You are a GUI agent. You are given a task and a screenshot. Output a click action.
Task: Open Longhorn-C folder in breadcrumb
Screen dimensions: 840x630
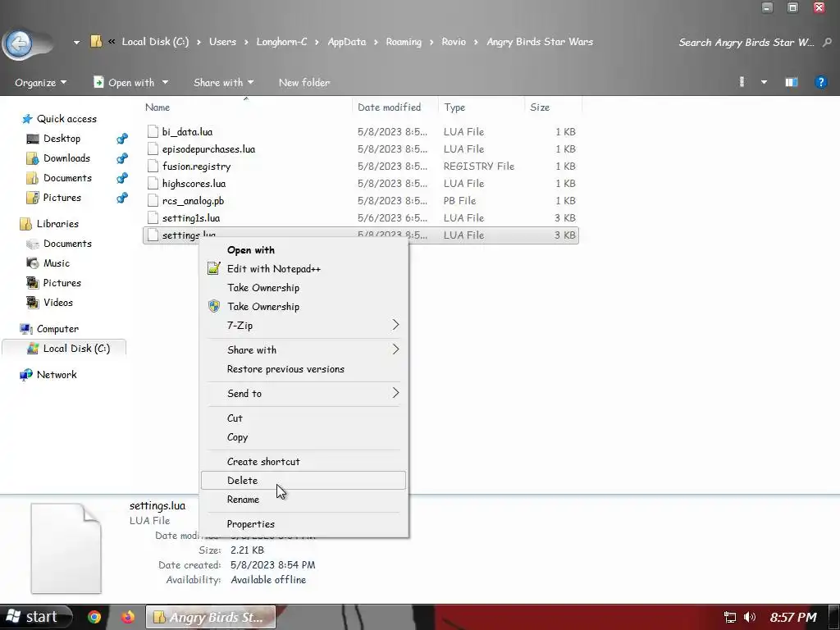(x=282, y=42)
